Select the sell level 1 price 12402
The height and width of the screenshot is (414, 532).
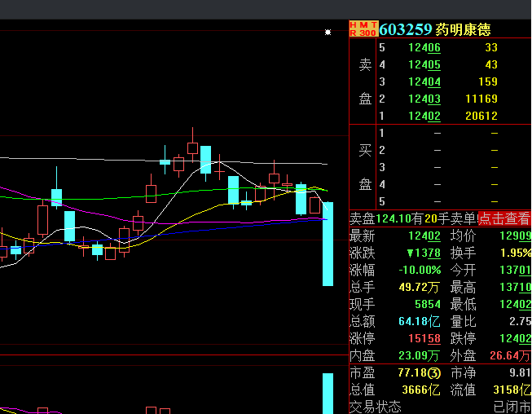tap(424, 116)
